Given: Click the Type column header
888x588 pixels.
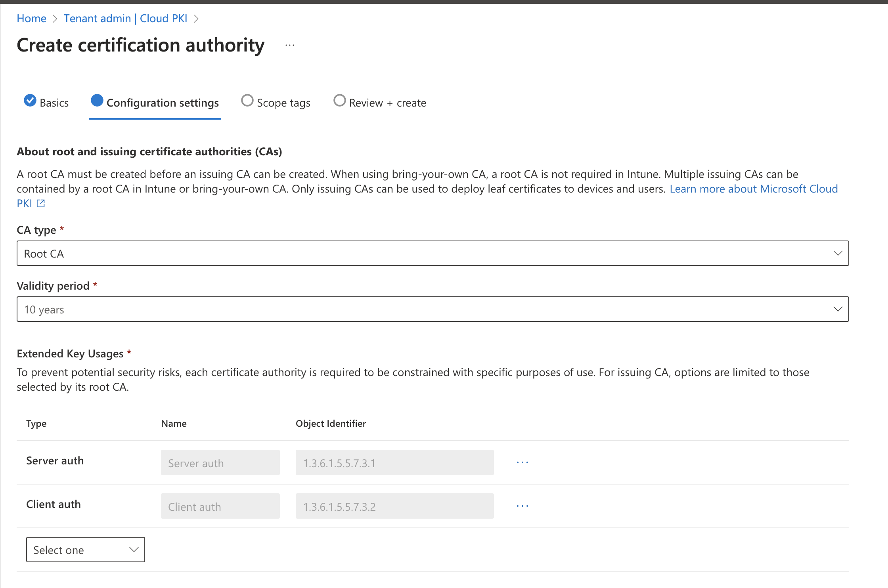Looking at the screenshot, I should pyautogui.click(x=36, y=424).
